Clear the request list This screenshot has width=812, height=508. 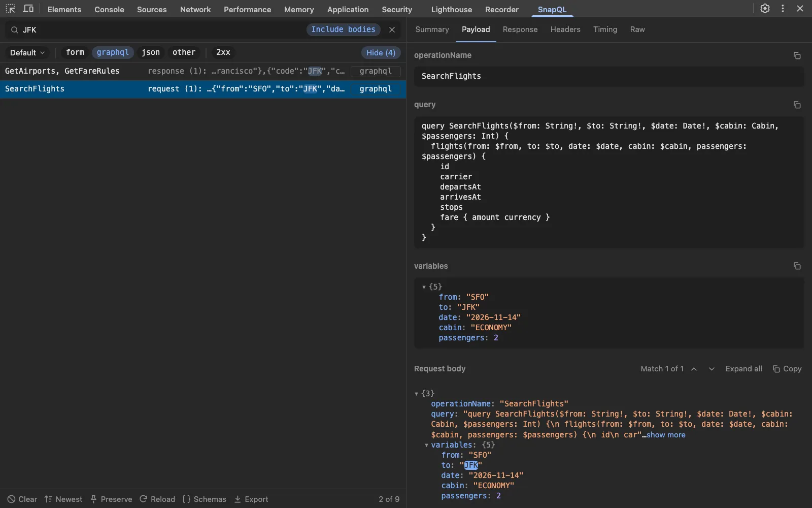click(x=22, y=499)
